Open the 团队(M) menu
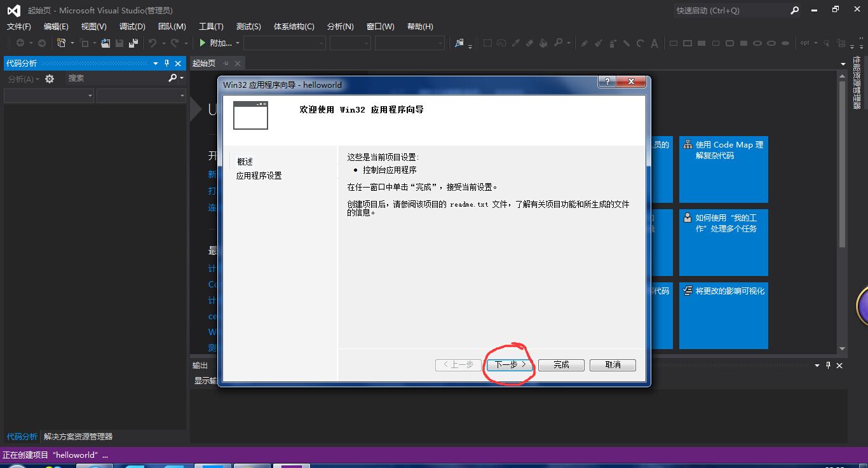 [x=172, y=26]
